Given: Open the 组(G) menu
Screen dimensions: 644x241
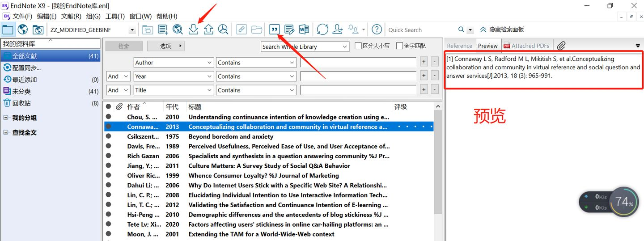Looking at the screenshot, I should click(x=93, y=16).
